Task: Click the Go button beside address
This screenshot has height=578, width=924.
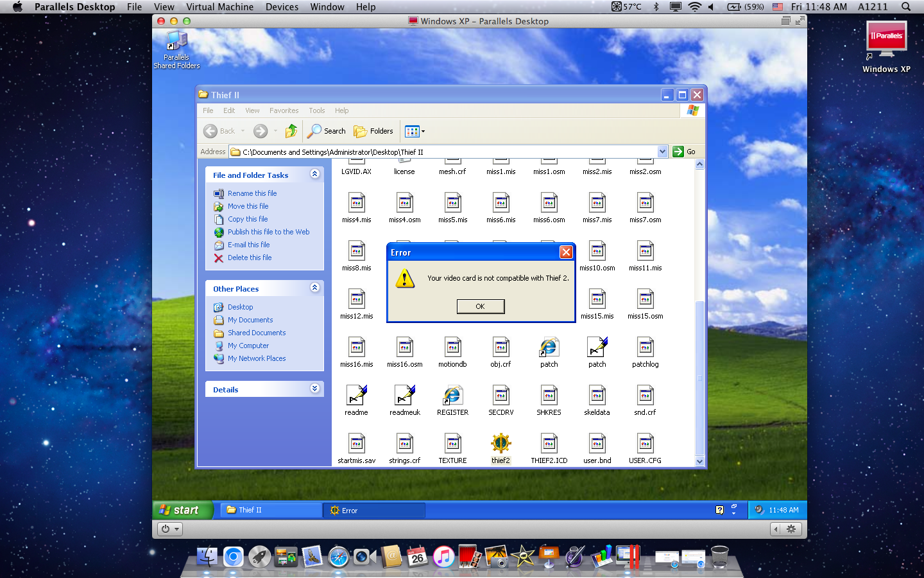Action: click(x=684, y=152)
